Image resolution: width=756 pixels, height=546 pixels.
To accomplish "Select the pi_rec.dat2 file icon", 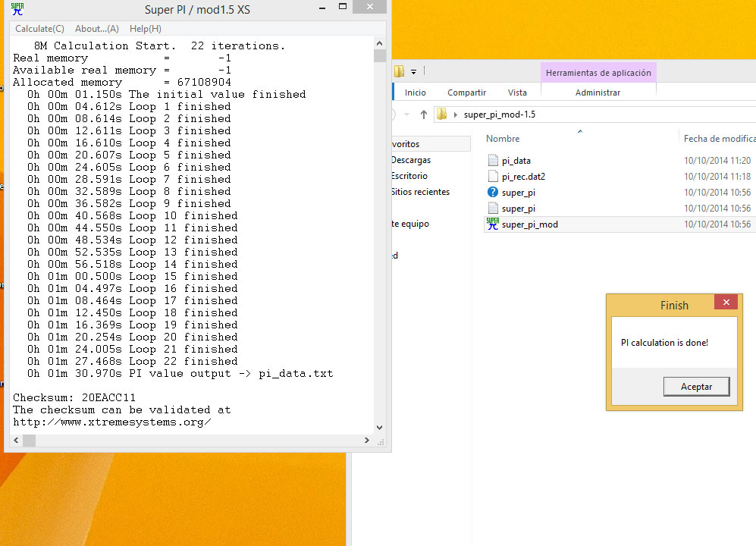I will click(493, 176).
